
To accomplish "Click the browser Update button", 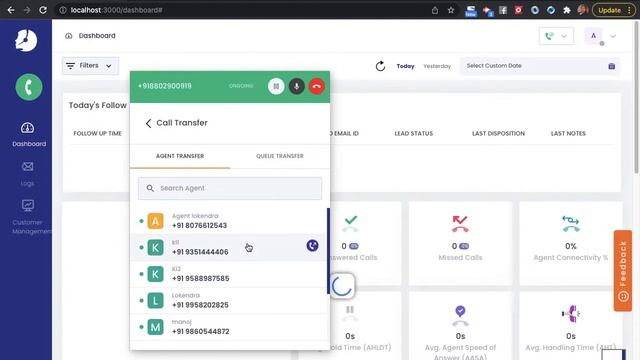I will click(613, 10).
